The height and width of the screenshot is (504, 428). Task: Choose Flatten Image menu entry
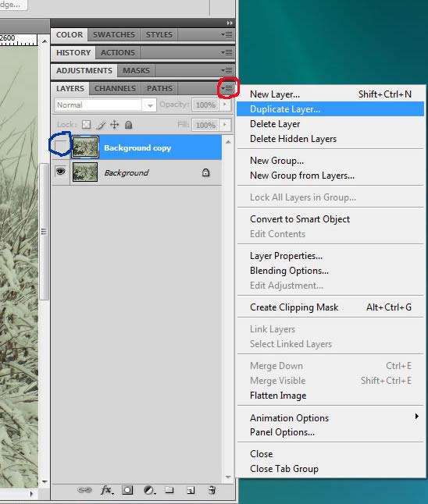pos(330,395)
